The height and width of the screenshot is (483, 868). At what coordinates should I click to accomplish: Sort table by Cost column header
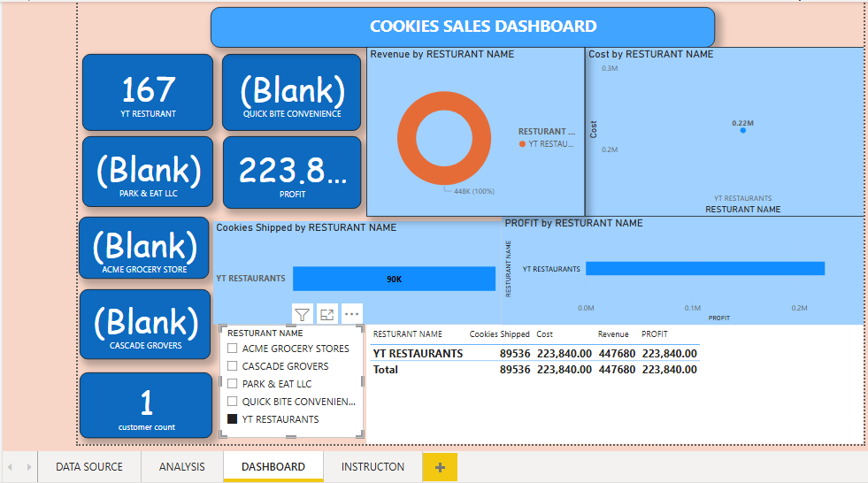(545, 334)
